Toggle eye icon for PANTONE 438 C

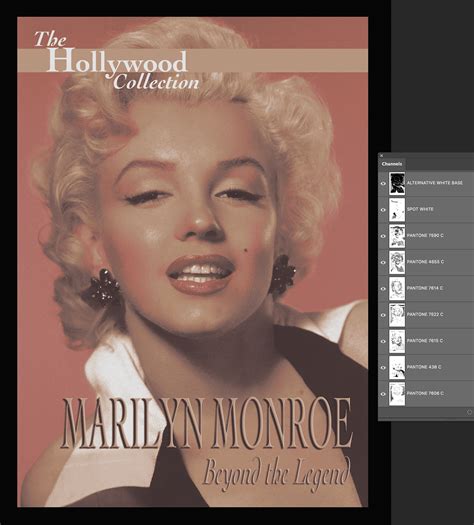coord(383,368)
